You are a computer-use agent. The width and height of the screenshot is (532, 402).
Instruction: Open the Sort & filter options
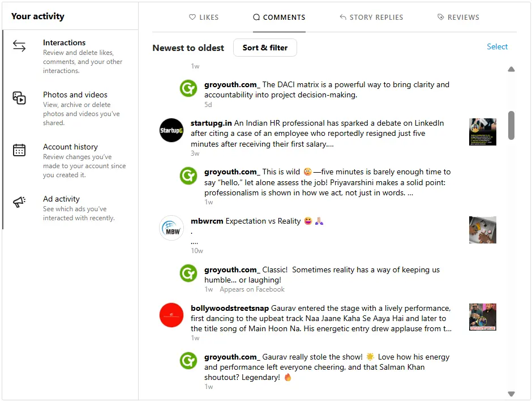click(x=265, y=48)
